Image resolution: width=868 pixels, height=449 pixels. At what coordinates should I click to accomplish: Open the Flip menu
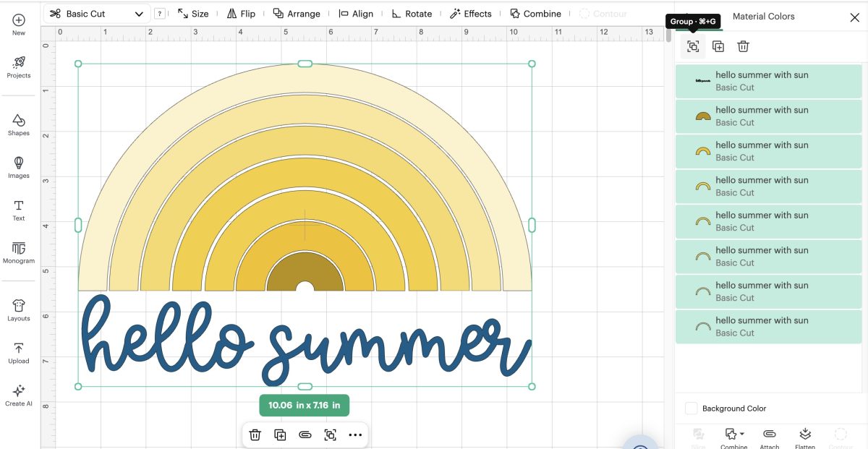[x=241, y=14]
